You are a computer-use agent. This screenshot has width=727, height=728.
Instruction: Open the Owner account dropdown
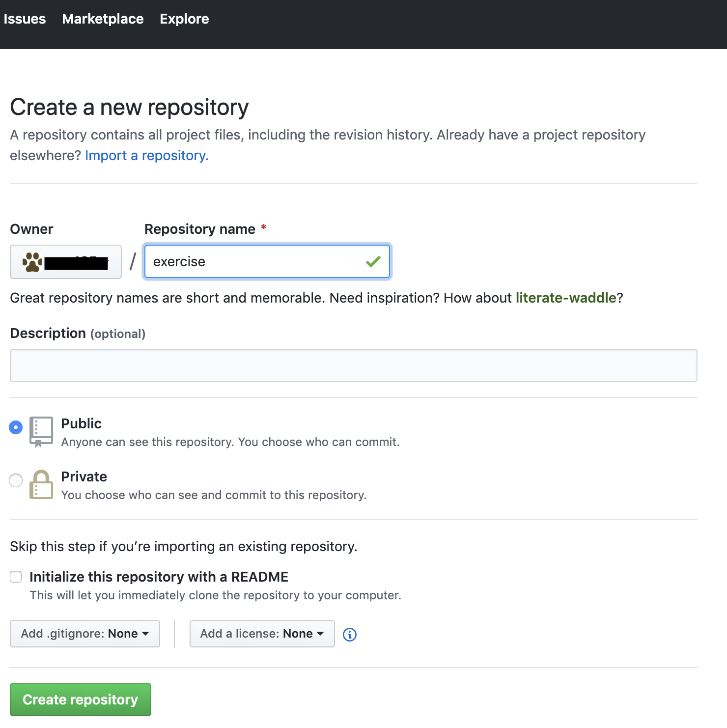(x=66, y=262)
